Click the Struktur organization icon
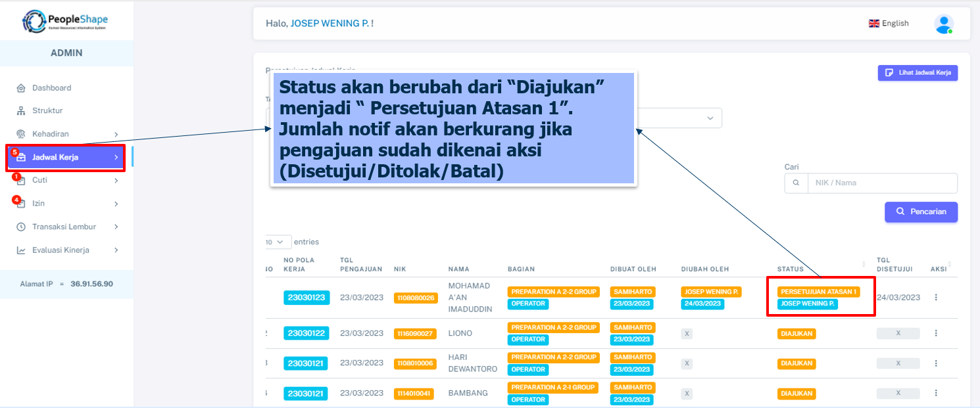 (x=21, y=111)
